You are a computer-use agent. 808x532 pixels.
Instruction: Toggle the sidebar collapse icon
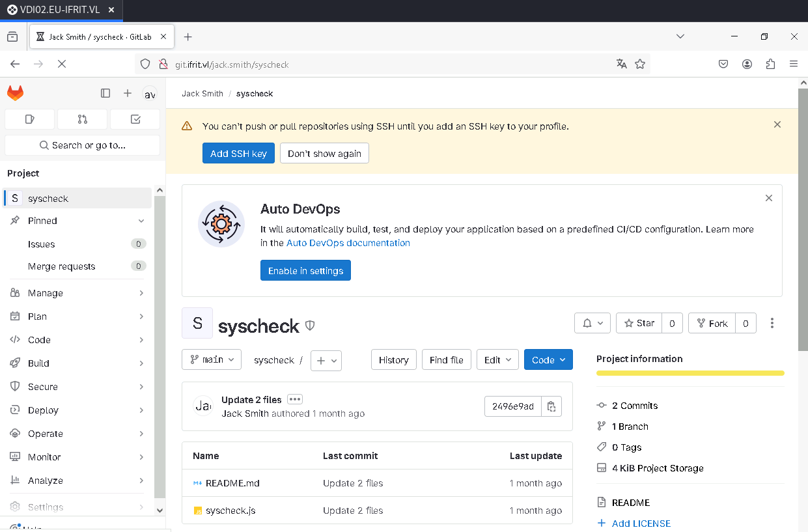(x=105, y=93)
